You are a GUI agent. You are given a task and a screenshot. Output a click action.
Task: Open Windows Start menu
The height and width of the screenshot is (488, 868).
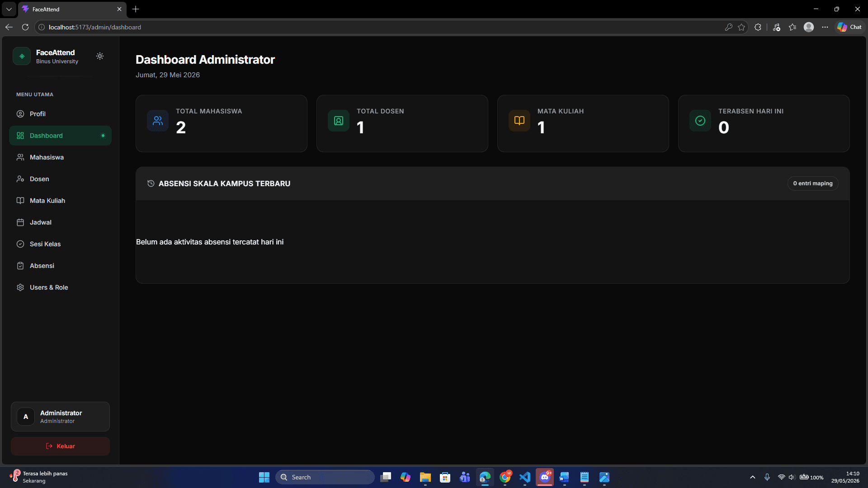pyautogui.click(x=264, y=477)
